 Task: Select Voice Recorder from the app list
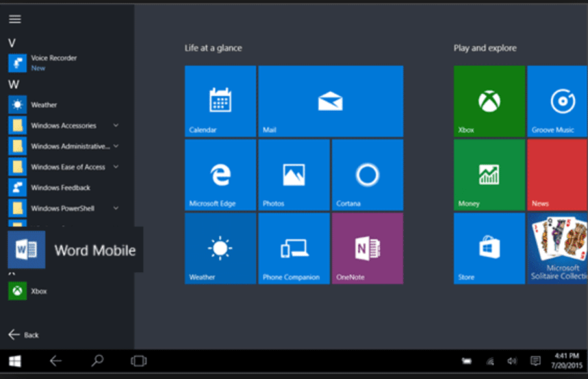(x=53, y=62)
